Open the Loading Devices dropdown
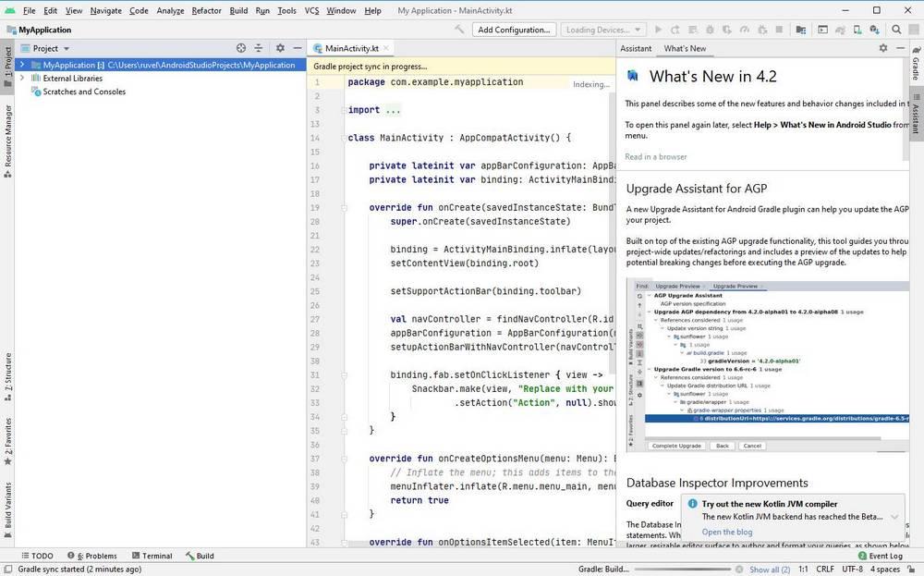Image resolution: width=924 pixels, height=576 pixels. [602, 30]
